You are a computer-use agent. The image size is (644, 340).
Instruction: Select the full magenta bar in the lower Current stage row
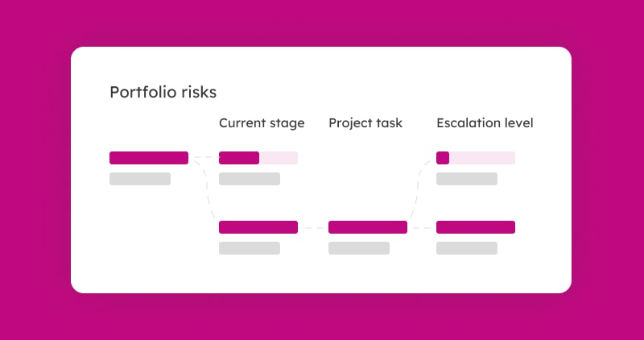click(x=258, y=227)
